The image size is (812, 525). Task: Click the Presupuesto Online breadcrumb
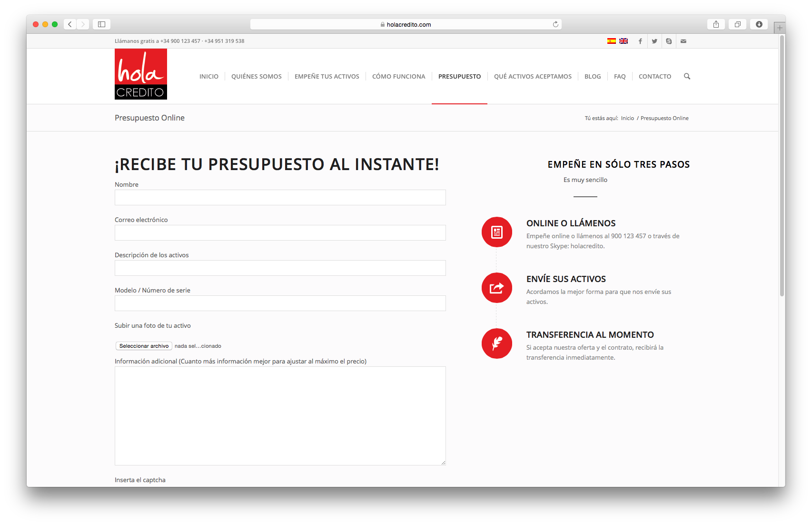click(664, 118)
